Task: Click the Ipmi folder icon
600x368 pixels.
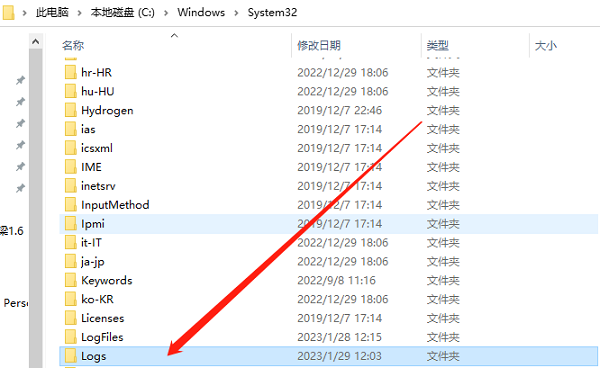Action: pos(70,223)
